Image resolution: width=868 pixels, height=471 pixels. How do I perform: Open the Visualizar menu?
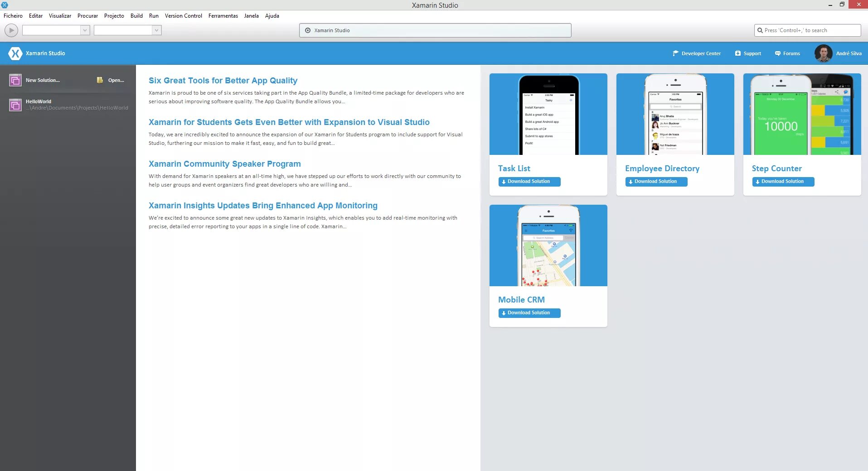[x=60, y=16]
